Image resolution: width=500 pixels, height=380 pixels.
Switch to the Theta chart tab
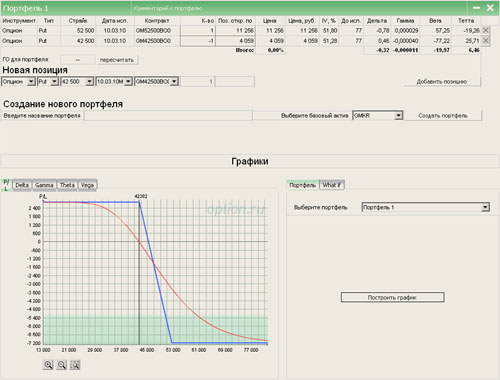pos(67,185)
